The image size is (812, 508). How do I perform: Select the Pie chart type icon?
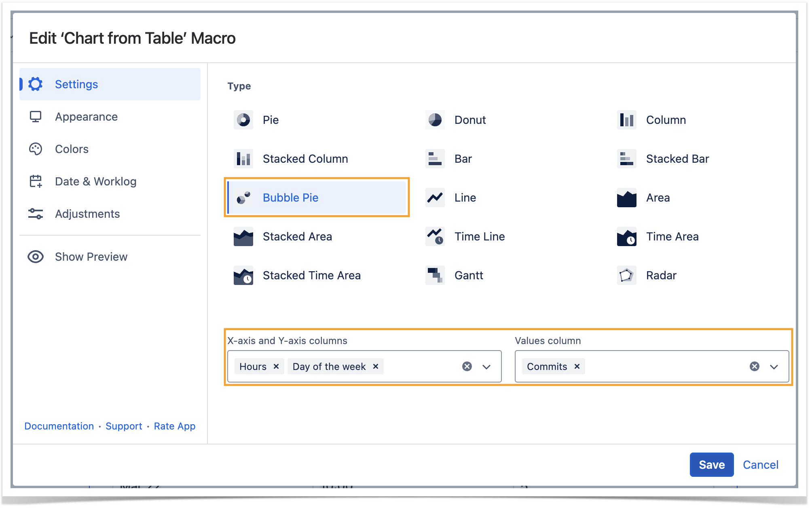click(243, 120)
